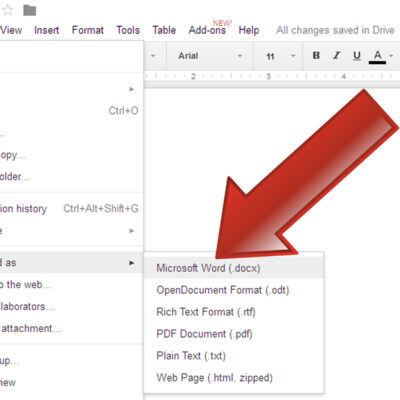Toggle Underline formatting
This screenshot has width=400, height=400.
357,55
